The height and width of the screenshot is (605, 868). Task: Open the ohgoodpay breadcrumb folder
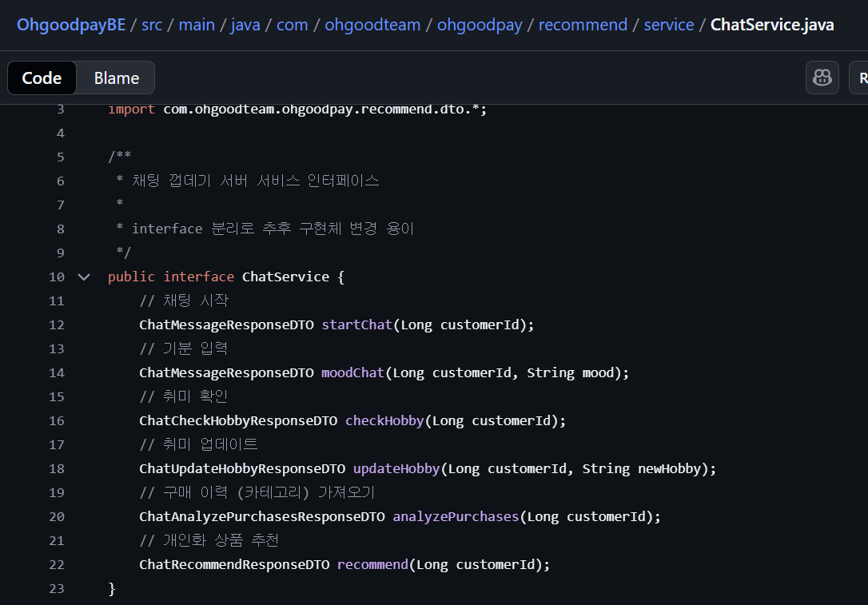tap(480, 25)
